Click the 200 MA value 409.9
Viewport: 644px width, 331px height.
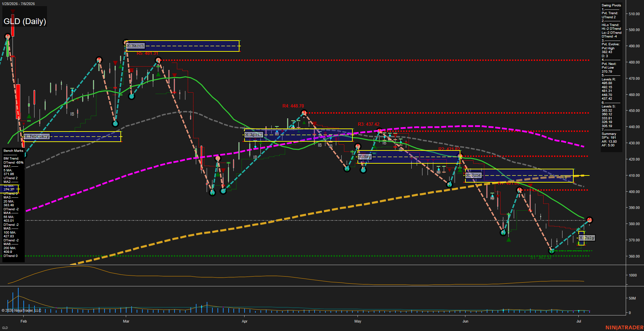pos(8,252)
